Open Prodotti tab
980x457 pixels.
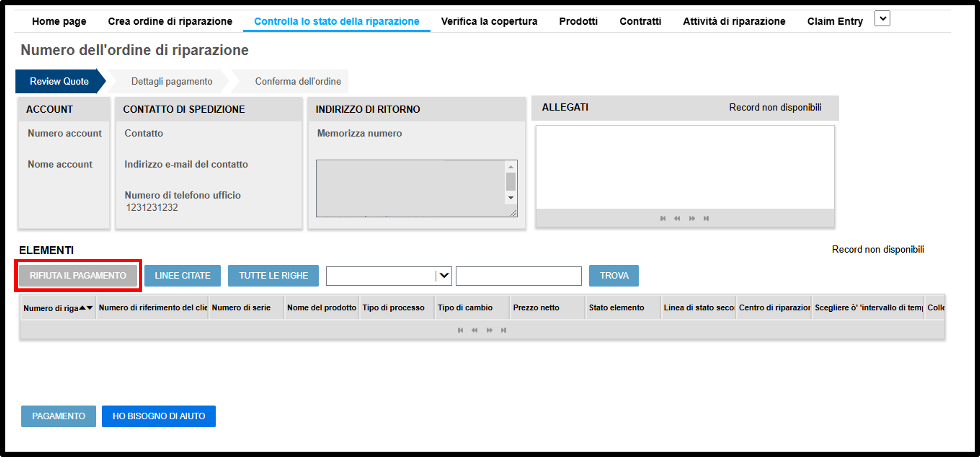(x=578, y=21)
